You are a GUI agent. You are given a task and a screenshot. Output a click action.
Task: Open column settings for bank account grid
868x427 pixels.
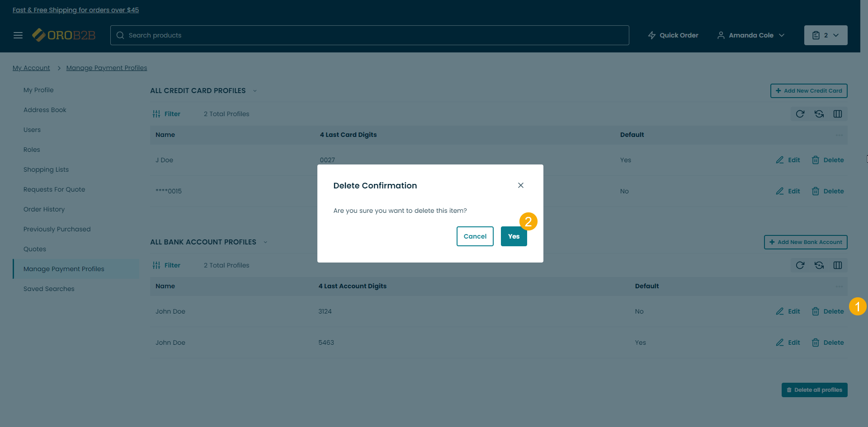coord(838,265)
